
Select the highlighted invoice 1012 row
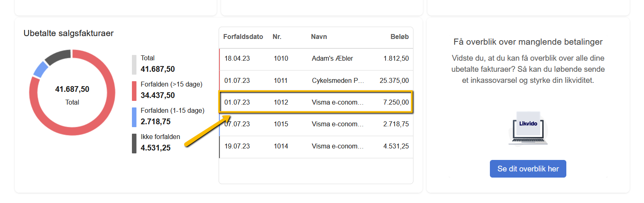(316, 102)
